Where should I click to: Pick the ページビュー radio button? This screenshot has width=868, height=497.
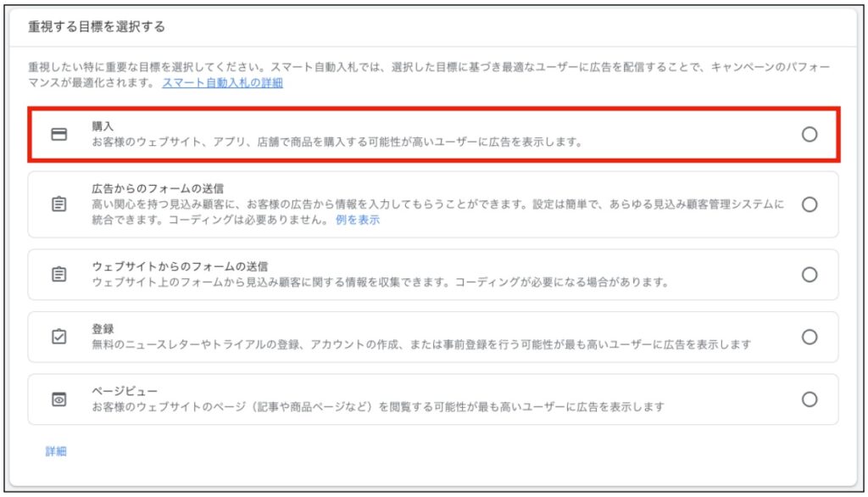pos(810,399)
